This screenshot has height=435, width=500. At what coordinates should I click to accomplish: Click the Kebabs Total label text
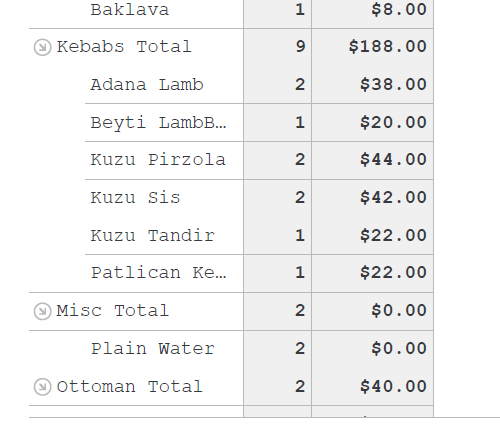pyautogui.click(x=124, y=46)
